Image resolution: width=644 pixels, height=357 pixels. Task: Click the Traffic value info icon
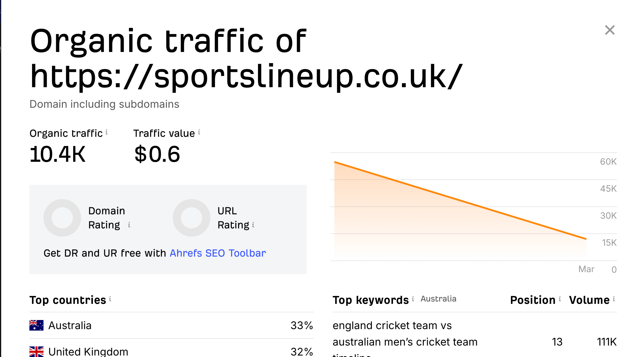tap(199, 132)
